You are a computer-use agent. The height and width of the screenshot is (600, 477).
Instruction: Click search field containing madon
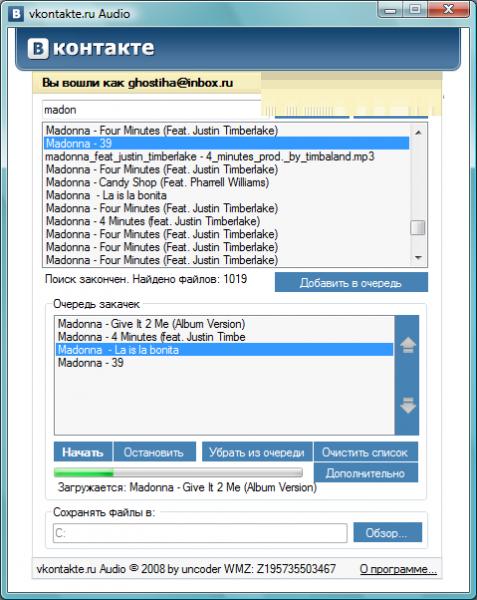(x=151, y=110)
